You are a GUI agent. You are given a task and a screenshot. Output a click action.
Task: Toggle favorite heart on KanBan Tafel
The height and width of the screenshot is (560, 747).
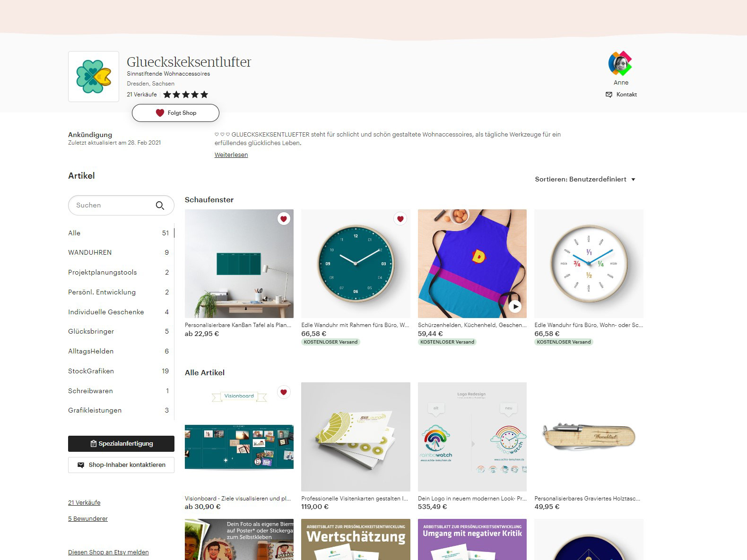(284, 219)
